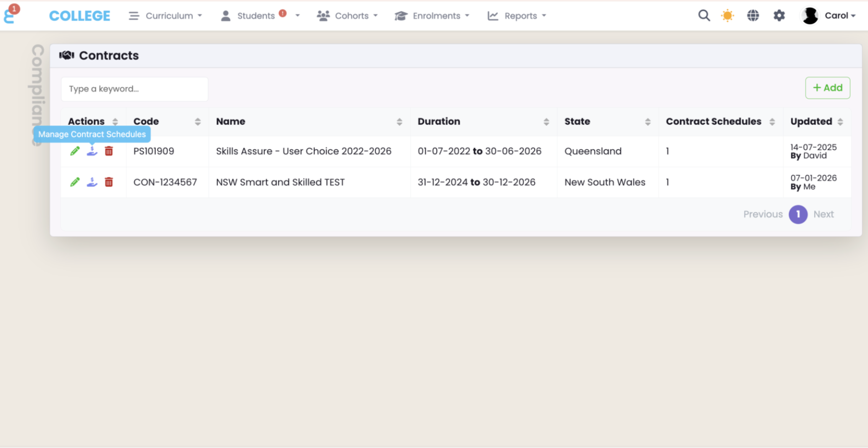Image resolution: width=868 pixels, height=448 pixels.
Task: Click the Add contract button
Action: pos(827,88)
